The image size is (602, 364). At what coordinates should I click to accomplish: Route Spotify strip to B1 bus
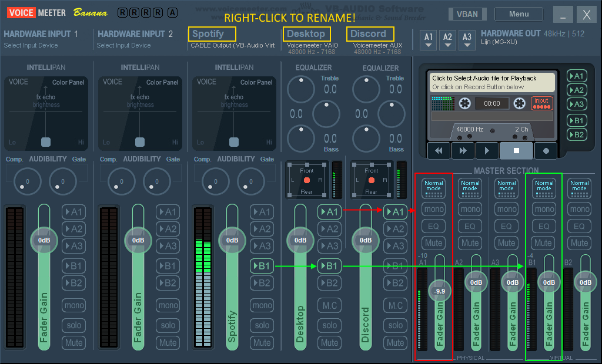[x=262, y=266]
